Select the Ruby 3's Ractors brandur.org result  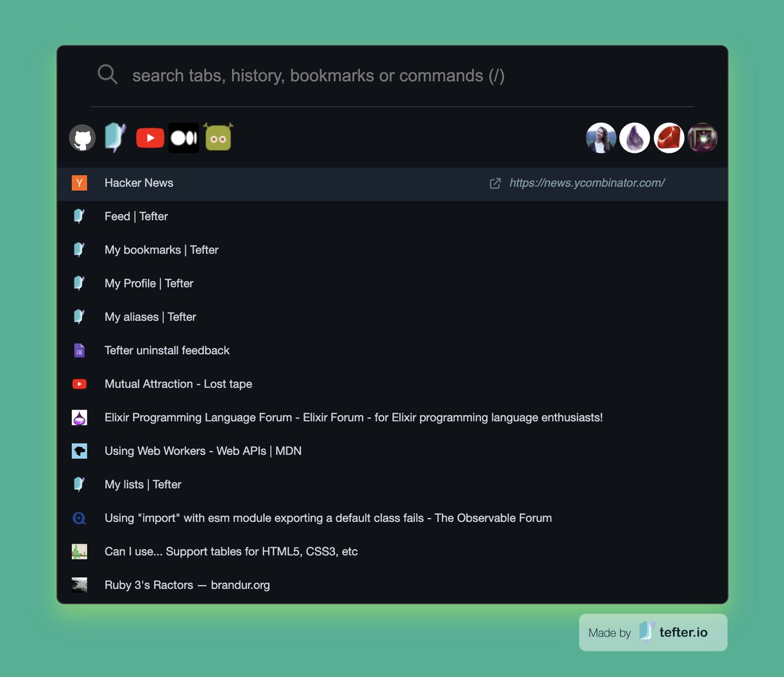point(188,585)
